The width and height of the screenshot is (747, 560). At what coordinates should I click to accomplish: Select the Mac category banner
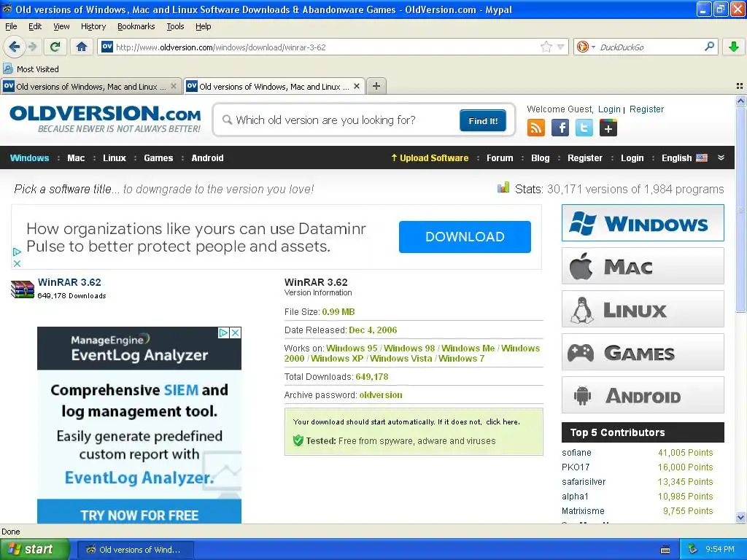tap(643, 266)
